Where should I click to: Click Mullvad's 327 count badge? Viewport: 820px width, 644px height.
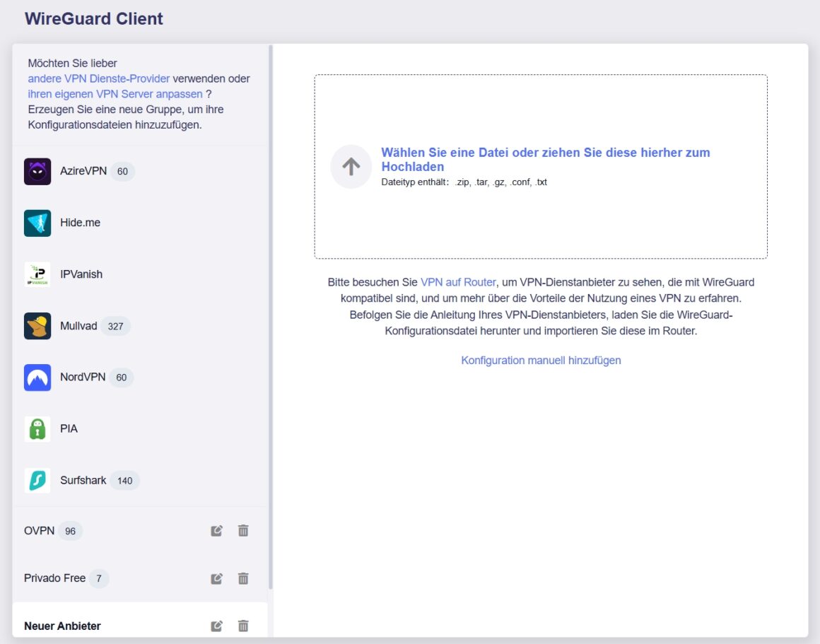115,327
